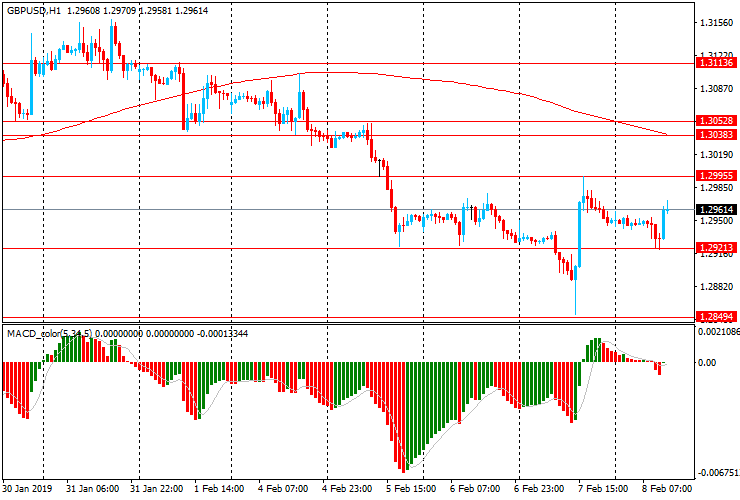Click the GBPUSD,H1 chart title
This screenshot has height=500, width=740.
(35, 8)
